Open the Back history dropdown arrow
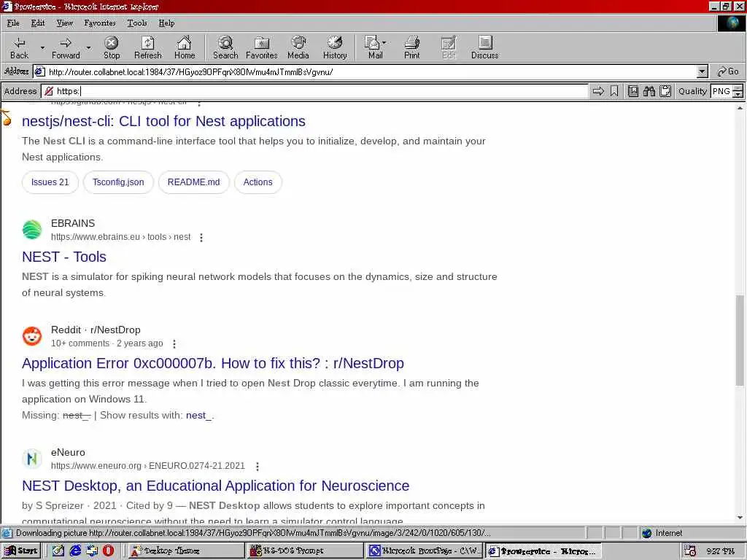747x560 pixels. pyautogui.click(x=42, y=47)
